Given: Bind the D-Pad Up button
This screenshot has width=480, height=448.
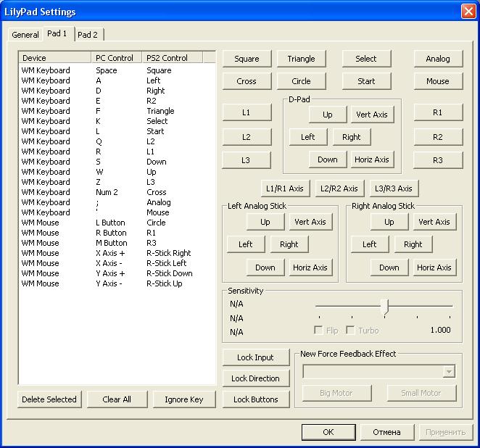Looking at the screenshot, I should click(x=328, y=115).
